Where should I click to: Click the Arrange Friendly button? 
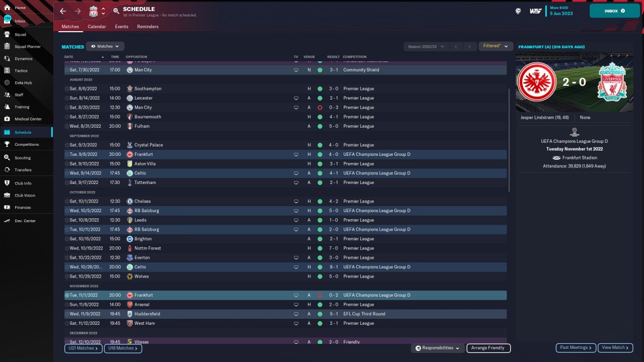click(x=489, y=348)
